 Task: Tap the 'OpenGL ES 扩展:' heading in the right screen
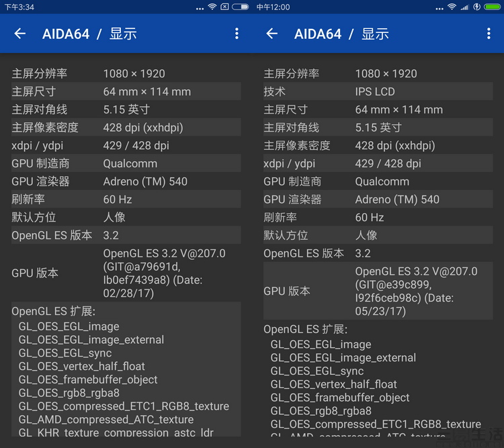305,329
